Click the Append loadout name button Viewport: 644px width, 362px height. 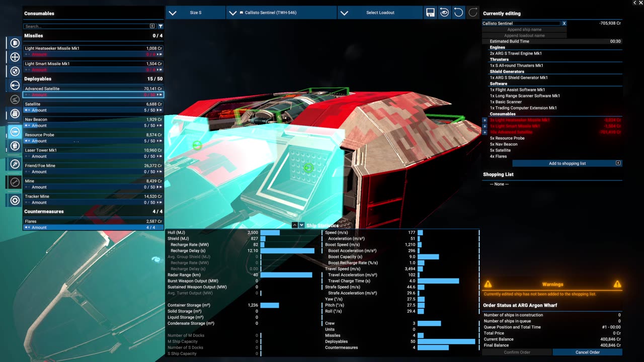coord(524,36)
